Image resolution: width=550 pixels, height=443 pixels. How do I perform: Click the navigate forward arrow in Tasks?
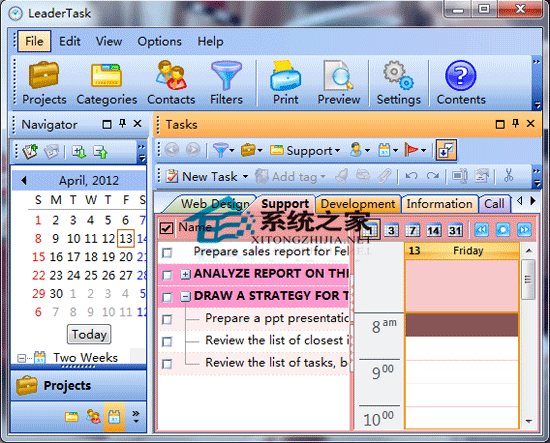tap(193, 150)
